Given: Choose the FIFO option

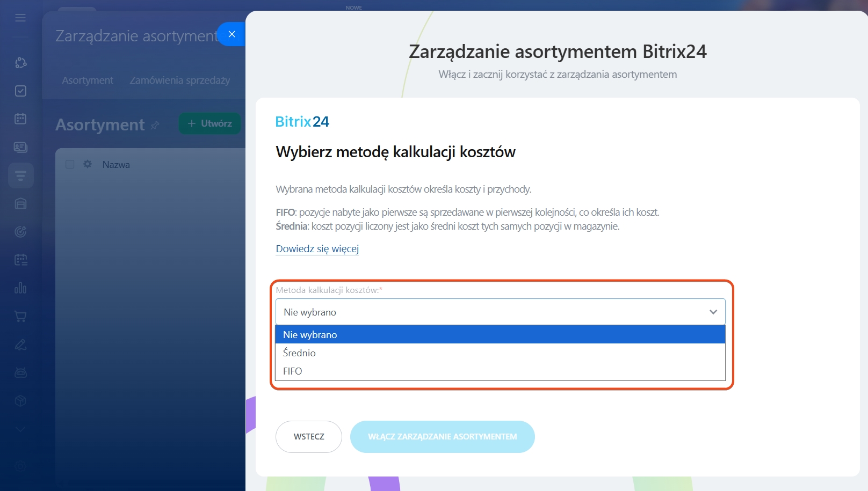Looking at the screenshot, I should [x=500, y=371].
